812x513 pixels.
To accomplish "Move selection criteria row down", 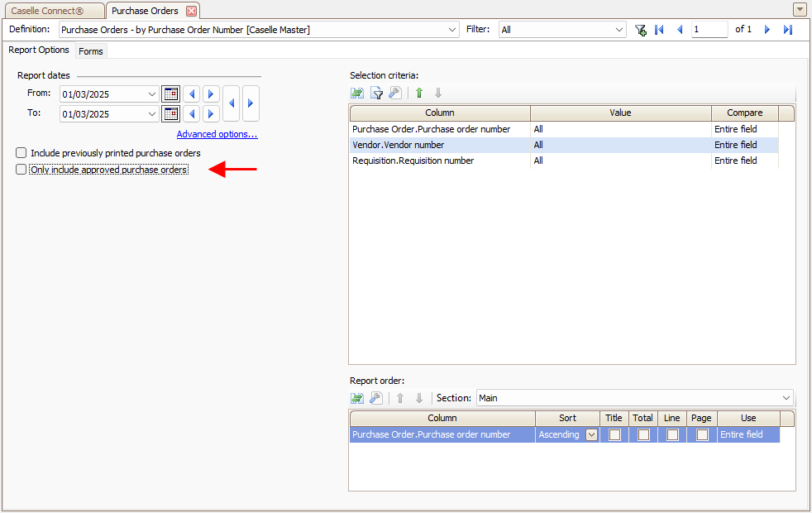I will 438,93.
